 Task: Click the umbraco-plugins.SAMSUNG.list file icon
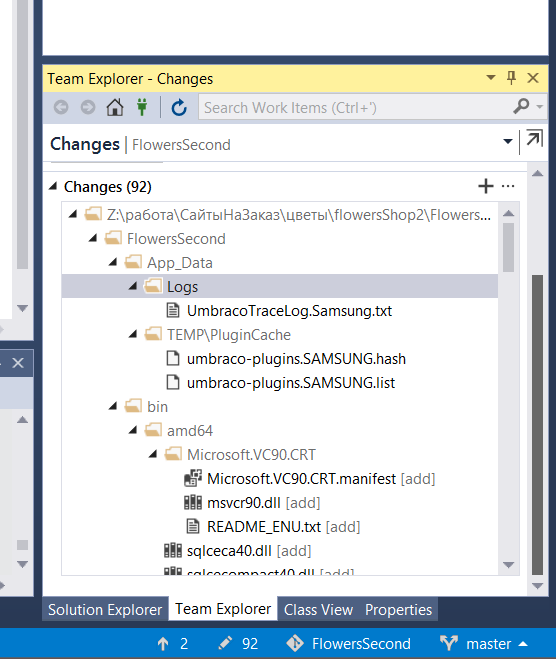[173, 382]
